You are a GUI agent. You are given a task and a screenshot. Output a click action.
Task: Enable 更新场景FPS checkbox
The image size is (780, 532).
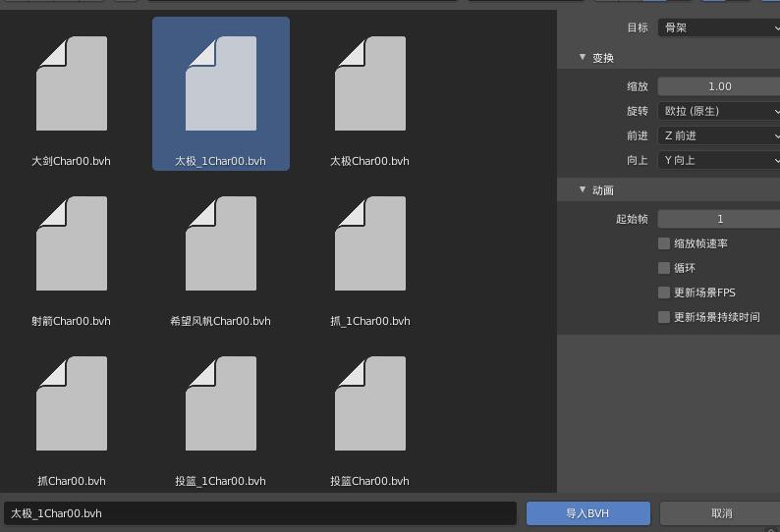click(664, 293)
